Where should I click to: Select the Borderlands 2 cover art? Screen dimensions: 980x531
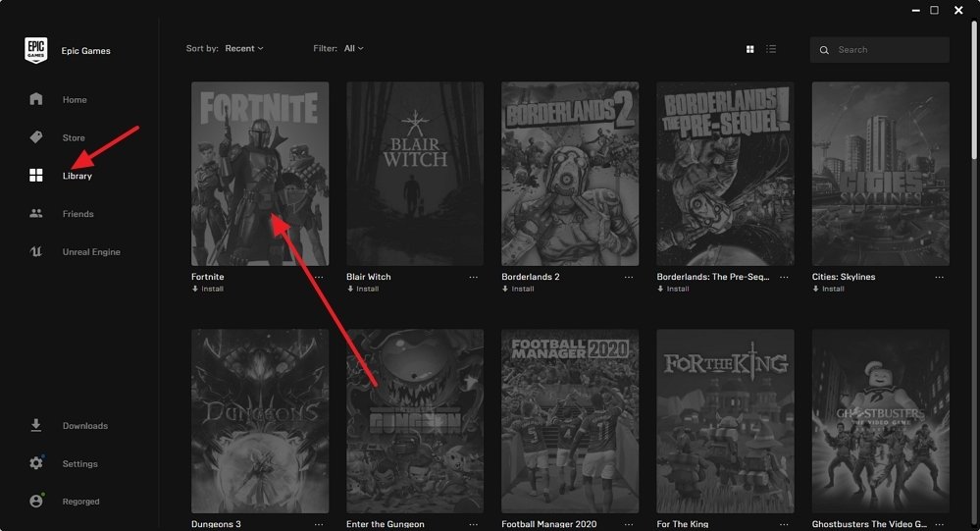point(570,174)
